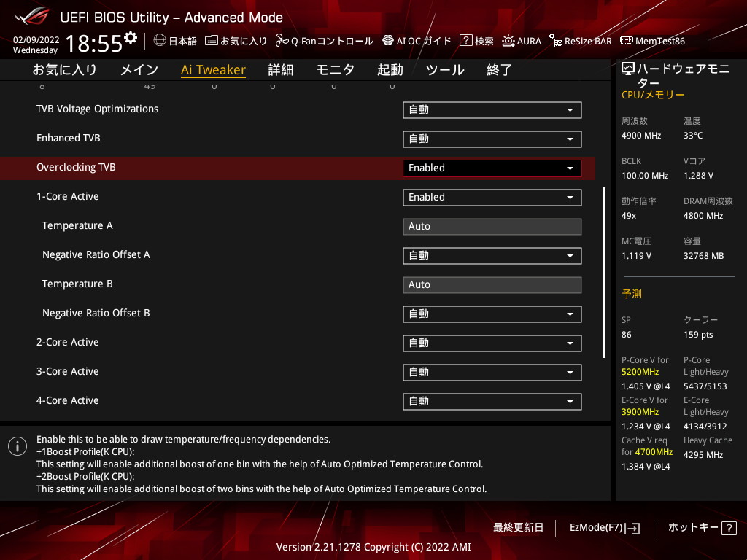
Task: Switch to EzMode(F7)
Action: click(605, 528)
